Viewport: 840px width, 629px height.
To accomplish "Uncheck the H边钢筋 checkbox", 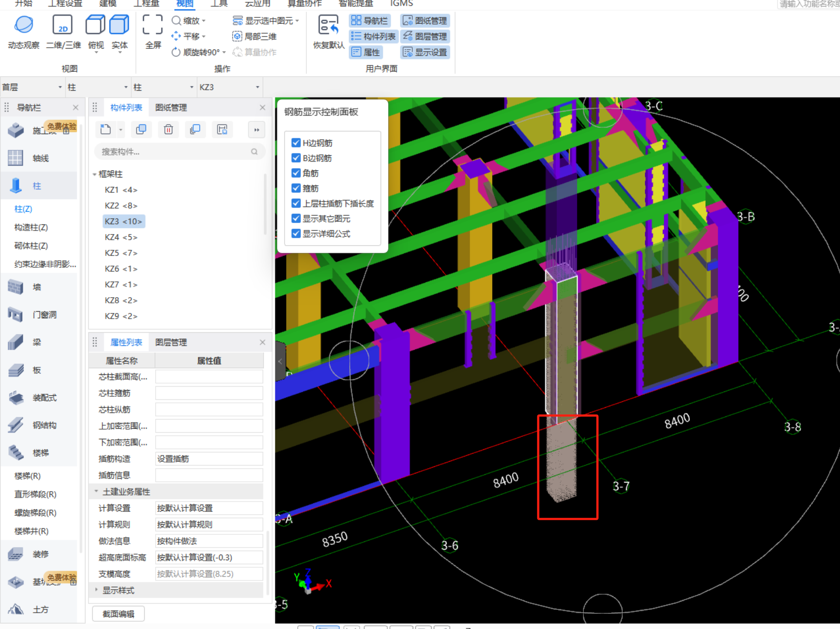I will (x=296, y=143).
